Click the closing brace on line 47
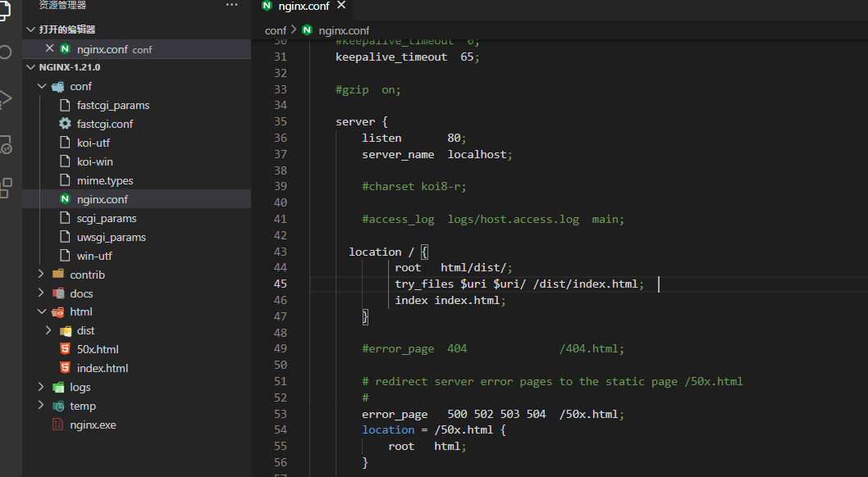868x477 pixels. tap(365, 316)
